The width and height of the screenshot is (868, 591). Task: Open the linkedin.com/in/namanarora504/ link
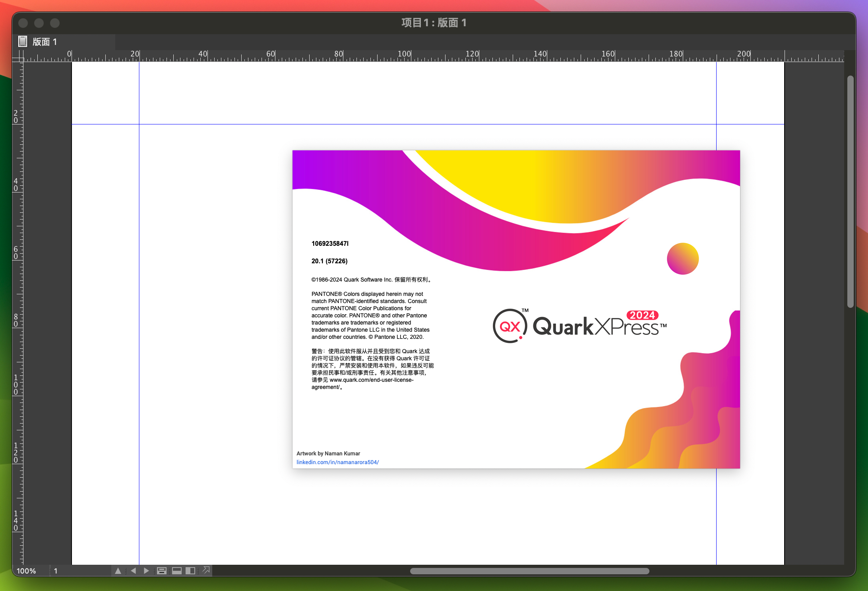pyautogui.click(x=337, y=462)
